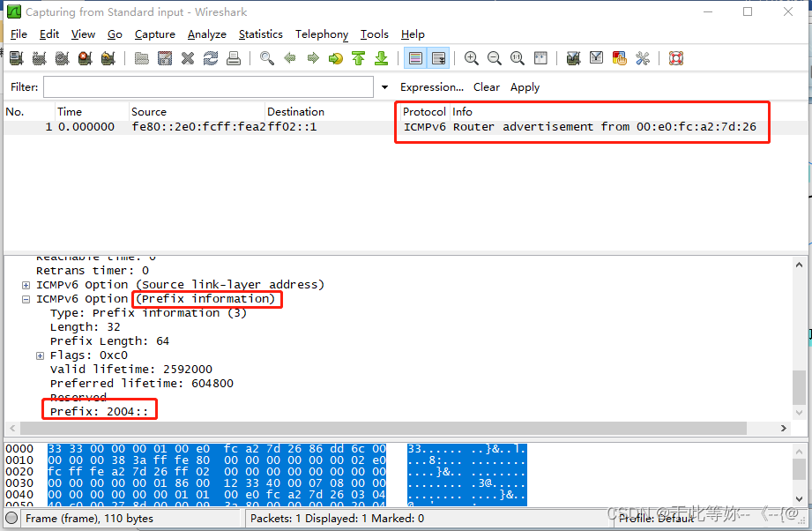
Task: Open the Statistics menu
Action: point(260,34)
